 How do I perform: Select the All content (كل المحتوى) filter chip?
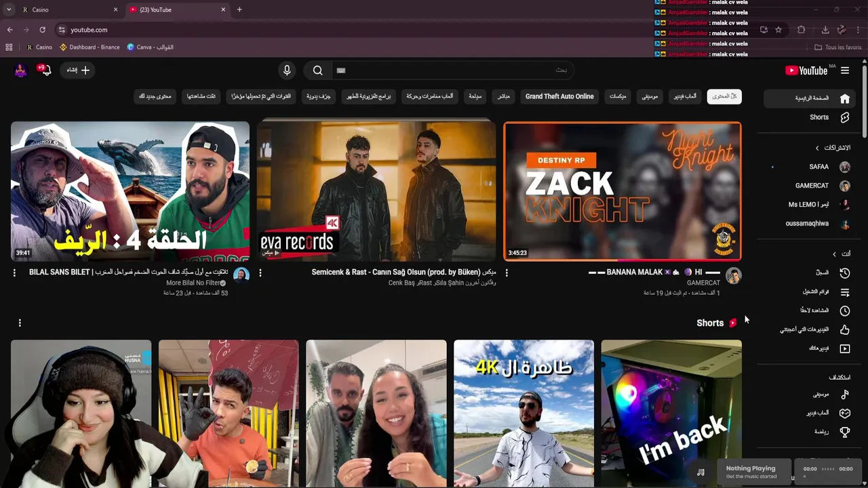click(x=724, y=96)
